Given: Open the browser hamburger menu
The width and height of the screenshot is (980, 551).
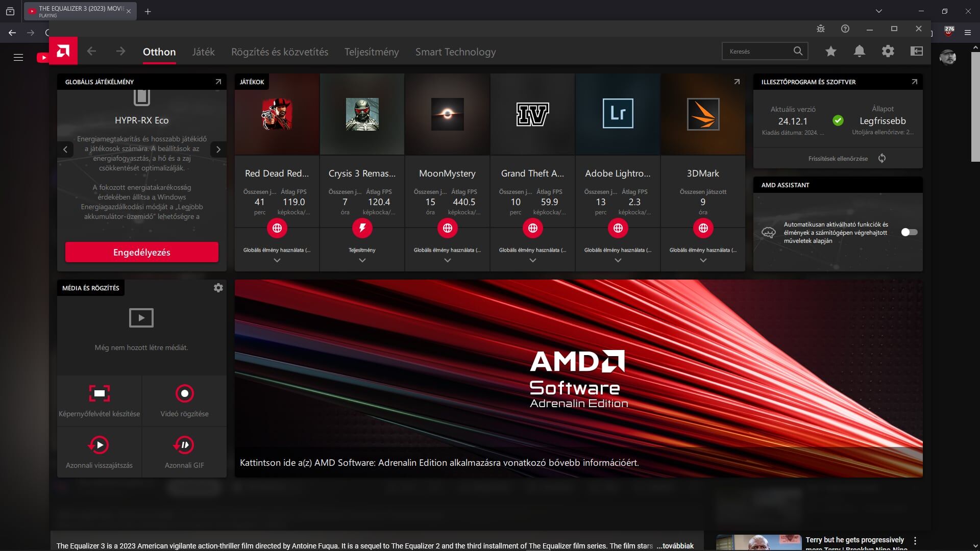Looking at the screenshot, I should (x=968, y=33).
